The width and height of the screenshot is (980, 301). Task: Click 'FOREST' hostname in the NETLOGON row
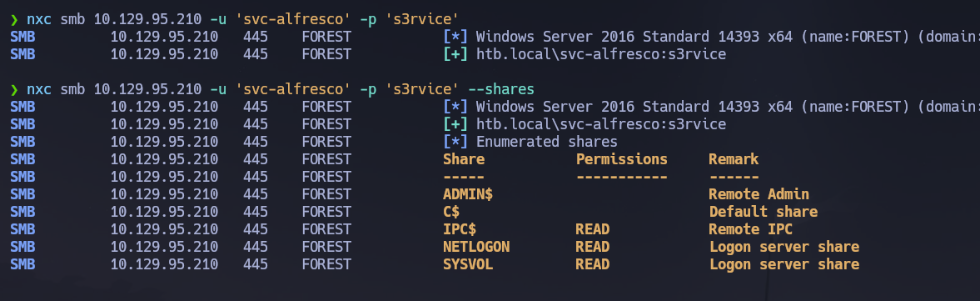(326, 247)
